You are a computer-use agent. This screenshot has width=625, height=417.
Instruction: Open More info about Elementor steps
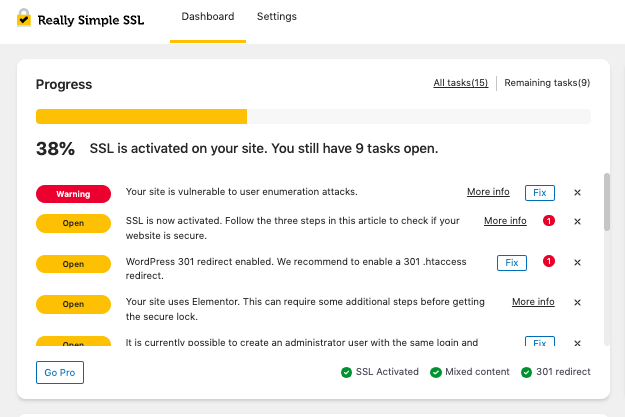tap(533, 302)
